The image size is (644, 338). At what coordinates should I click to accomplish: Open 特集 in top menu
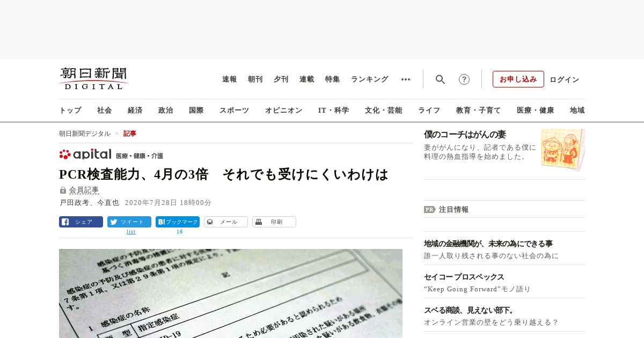pos(333,79)
